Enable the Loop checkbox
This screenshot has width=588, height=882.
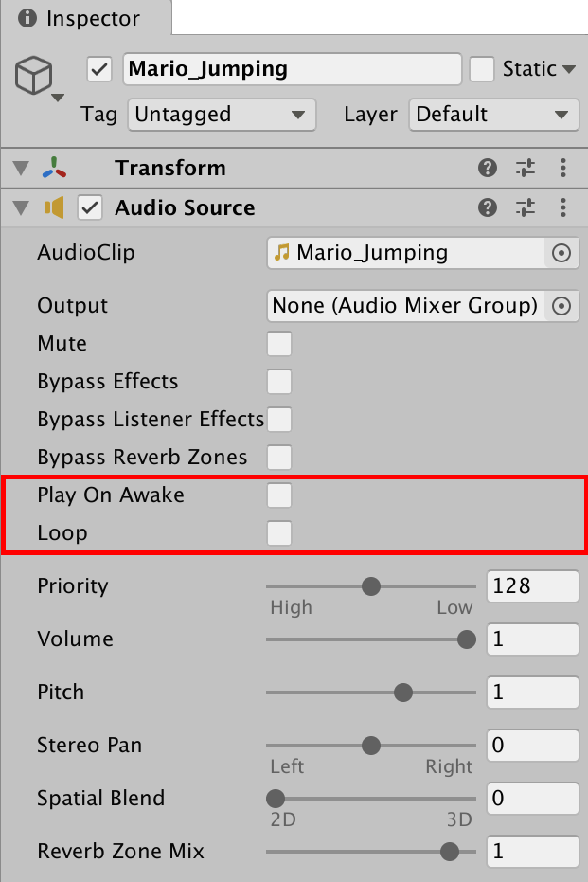(x=279, y=533)
